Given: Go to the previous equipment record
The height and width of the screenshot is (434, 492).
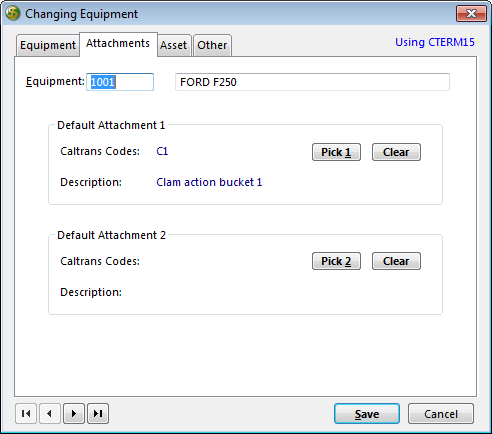Looking at the screenshot, I should pyautogui.click(x=50, y=414).
